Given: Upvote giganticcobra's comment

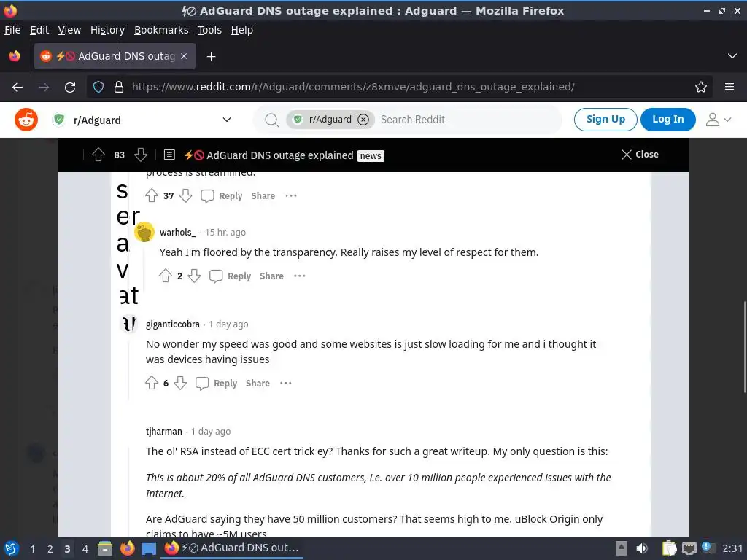Looking at the screenshot, I should pyautogui.click(x=152, y=383).
